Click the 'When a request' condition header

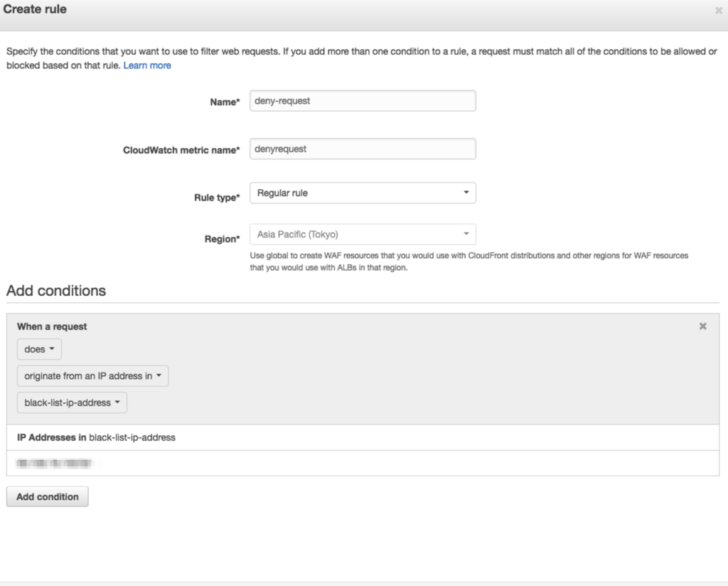52,326
